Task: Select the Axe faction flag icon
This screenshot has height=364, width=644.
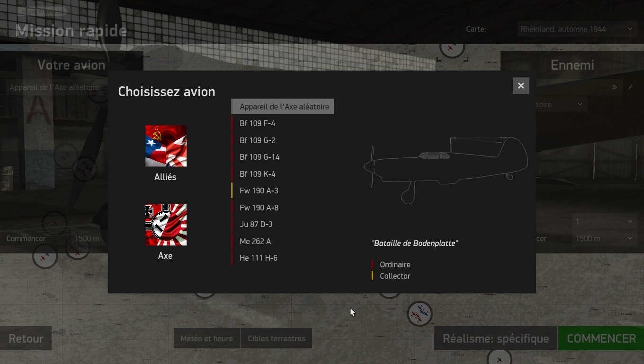Action: [x=166, y=225]
